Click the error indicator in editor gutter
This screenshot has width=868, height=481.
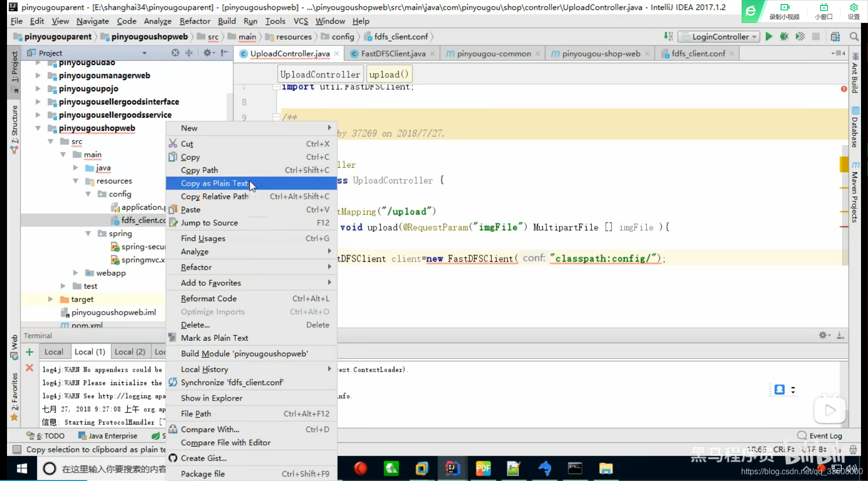pos(844,89)
